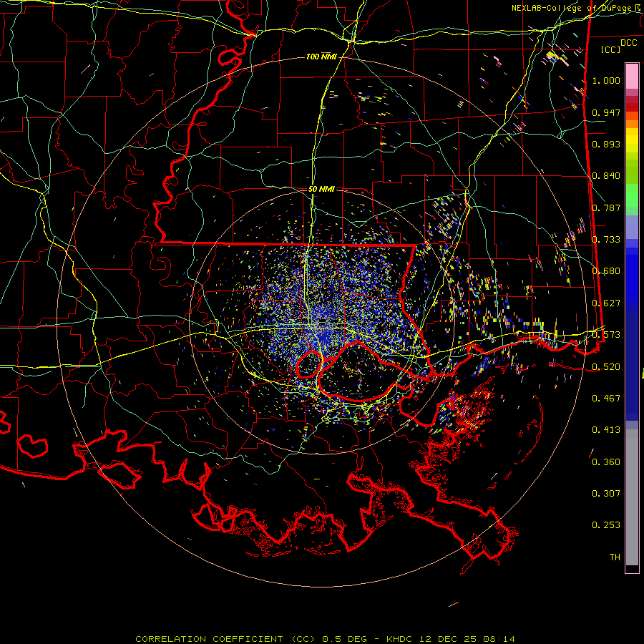The width and height of the screenshot is (644, 644).
Task: Click the 50 NMI range ring label
Action: (x=321, y=189)
